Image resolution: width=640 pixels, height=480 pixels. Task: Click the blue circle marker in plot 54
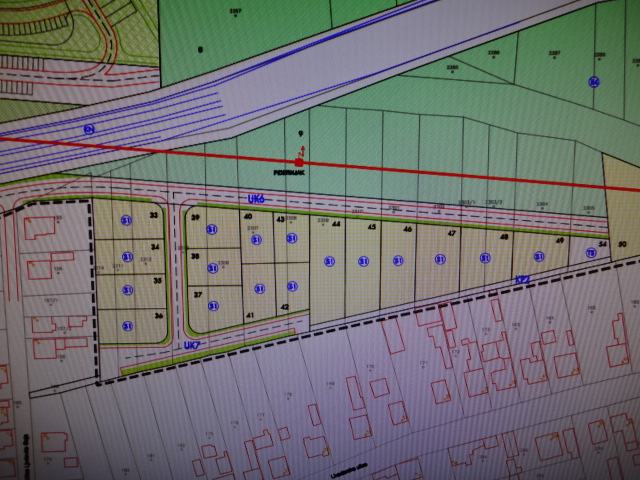[x=591, y=253]
